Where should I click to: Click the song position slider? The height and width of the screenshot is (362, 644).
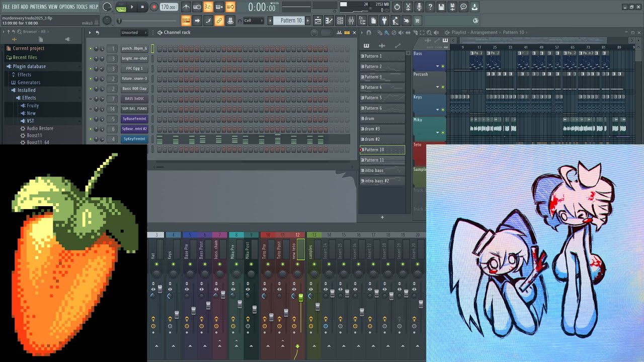coord(148,21)
